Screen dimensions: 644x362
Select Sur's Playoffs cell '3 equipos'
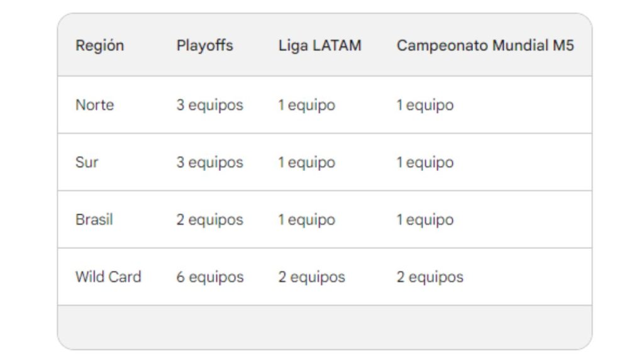point(209,162)
